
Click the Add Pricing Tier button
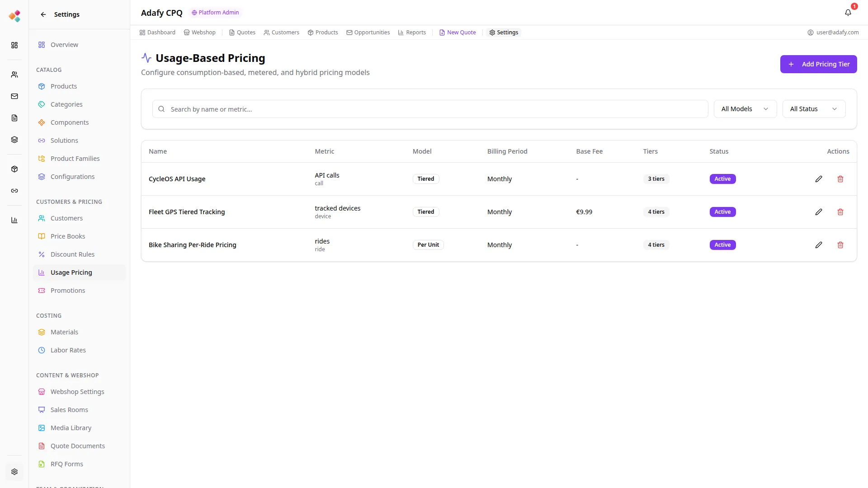click(x=818, y=64)
